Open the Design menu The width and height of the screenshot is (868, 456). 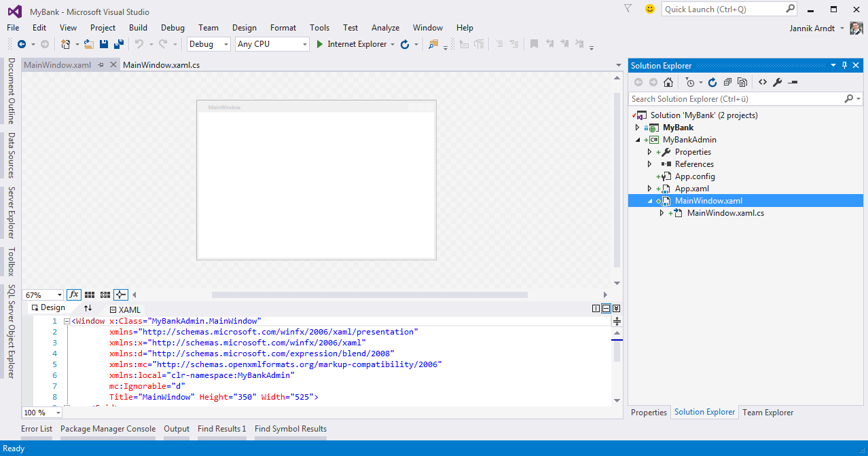[x=244, y=28]
